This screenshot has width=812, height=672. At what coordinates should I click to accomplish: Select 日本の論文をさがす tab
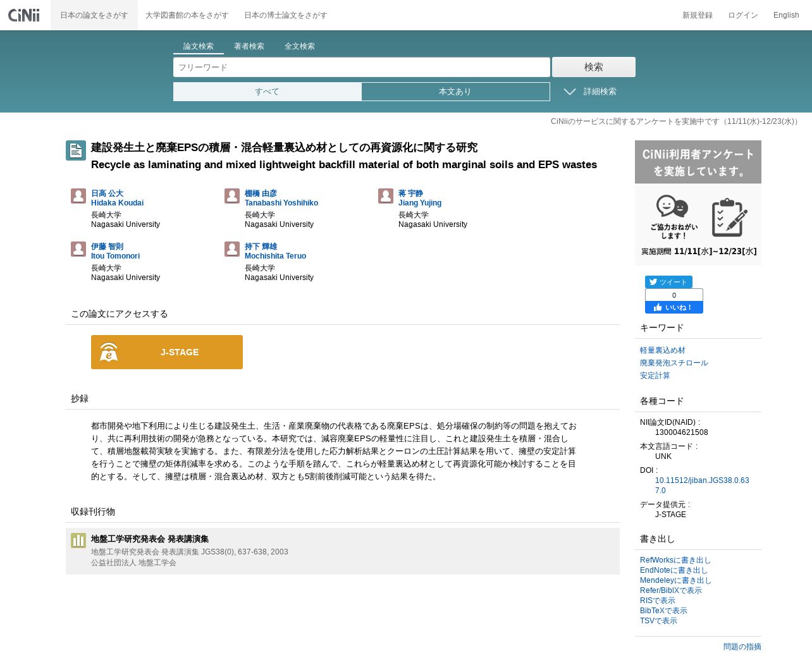94,15
